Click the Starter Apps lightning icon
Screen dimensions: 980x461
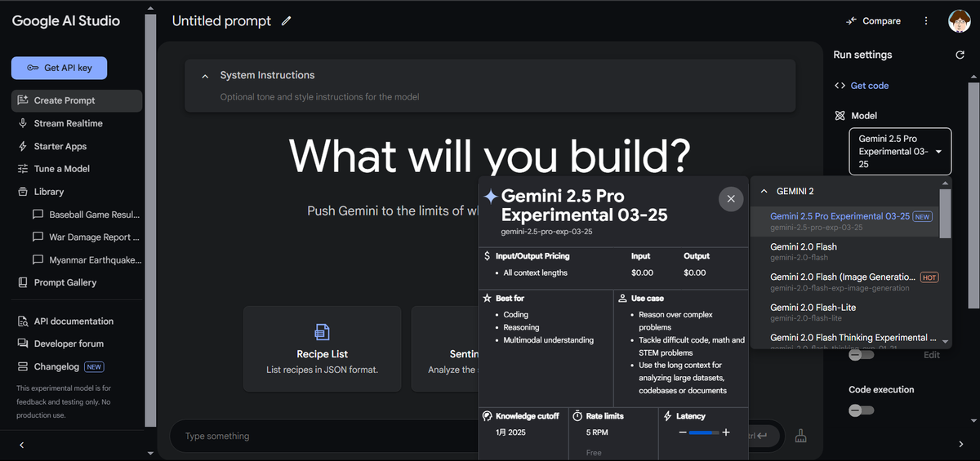pos(23,146)
